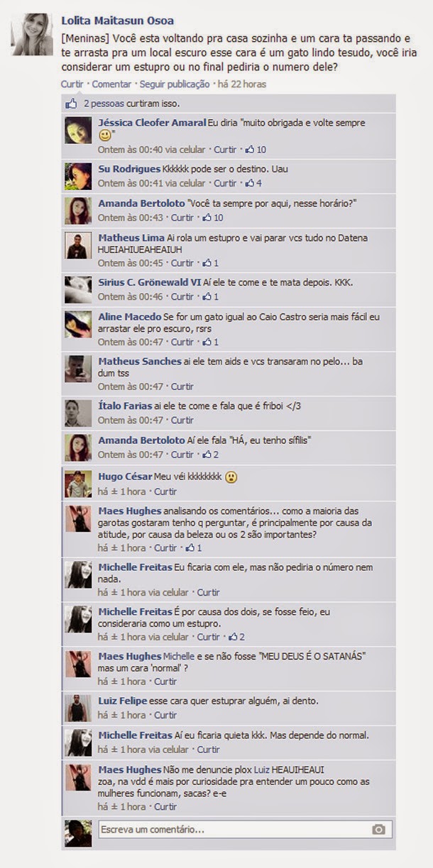This screenshot has width=433, height=868.
Task: Click 'Curtir' on Matheus Sanches' comment
Action: [182, 386]
